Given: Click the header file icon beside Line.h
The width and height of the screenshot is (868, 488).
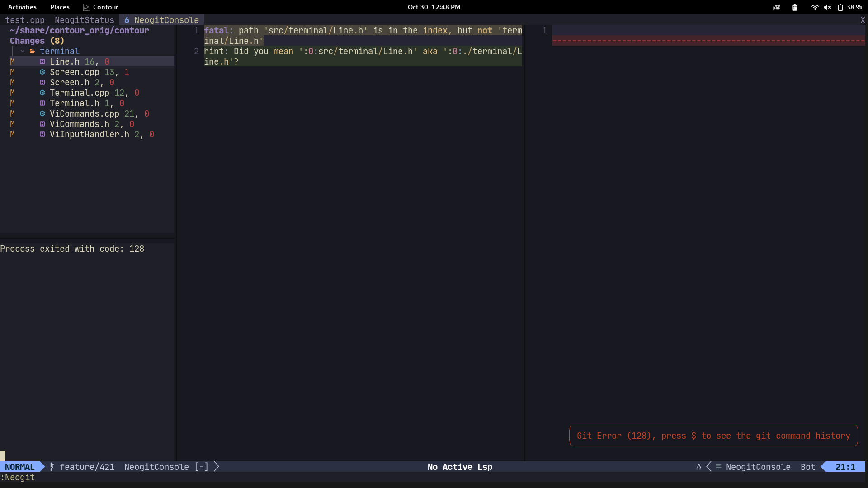Looking at the screenshot, I should click(42, 62).
